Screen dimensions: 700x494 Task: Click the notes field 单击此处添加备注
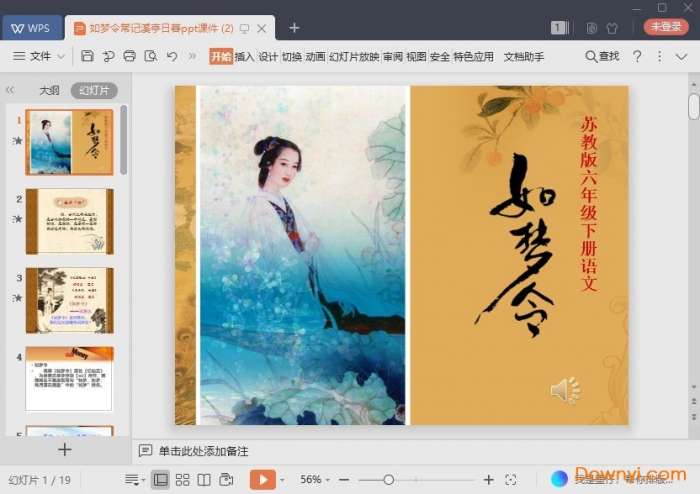(204, 451)
